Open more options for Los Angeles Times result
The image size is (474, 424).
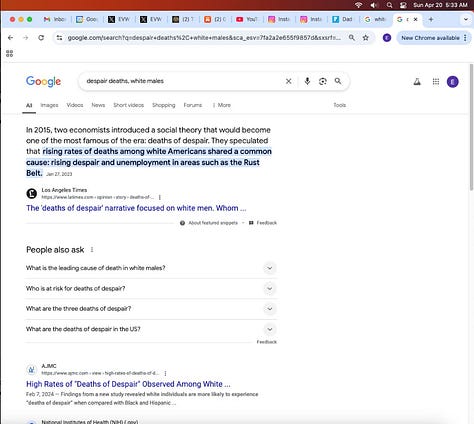pos(160,197)
